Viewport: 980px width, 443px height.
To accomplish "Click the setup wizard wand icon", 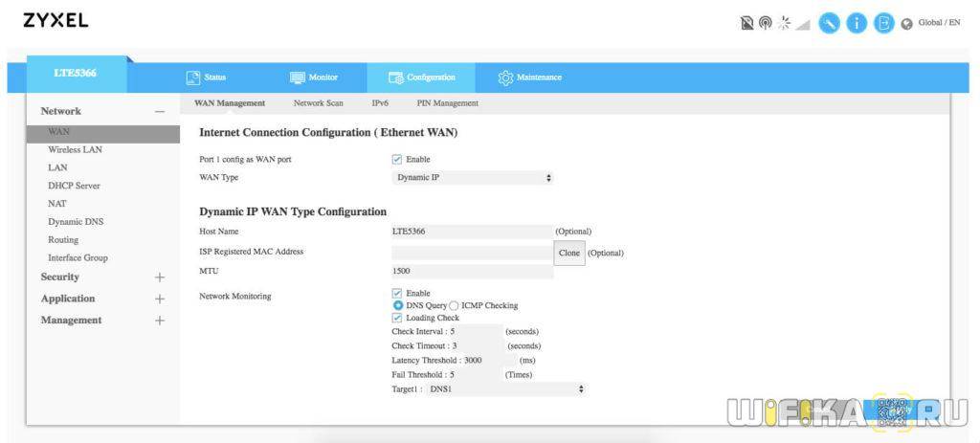I will [x=830, y=23].
